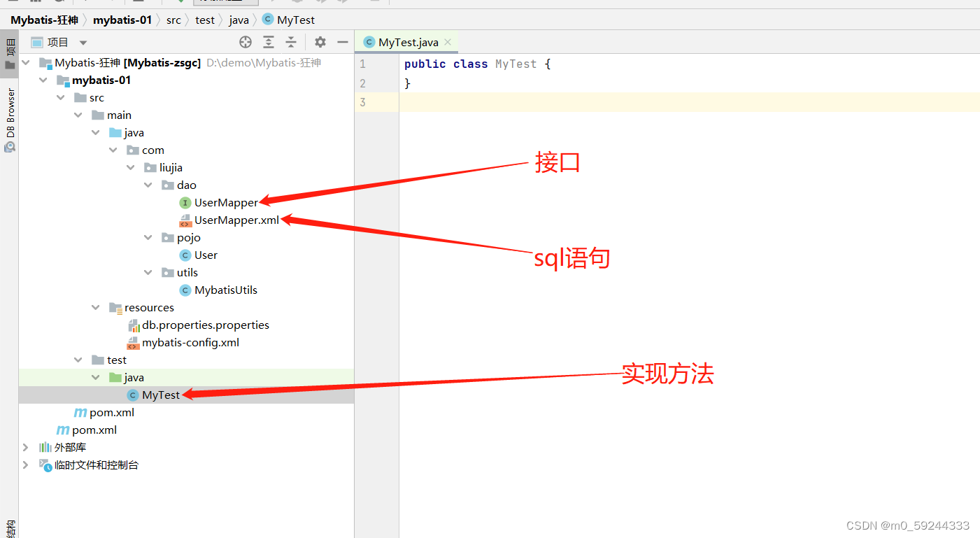Collapse the Mybatis-狂神 root project node

27,62
